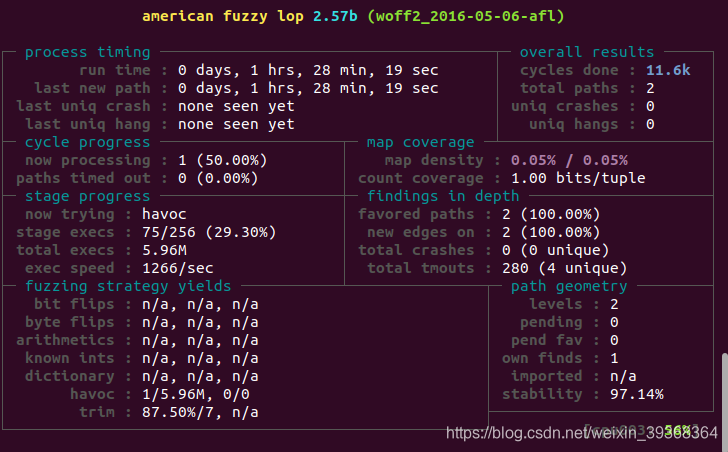Click the stage progress header
The image size is (728, 452).
(x=88, y=197)
